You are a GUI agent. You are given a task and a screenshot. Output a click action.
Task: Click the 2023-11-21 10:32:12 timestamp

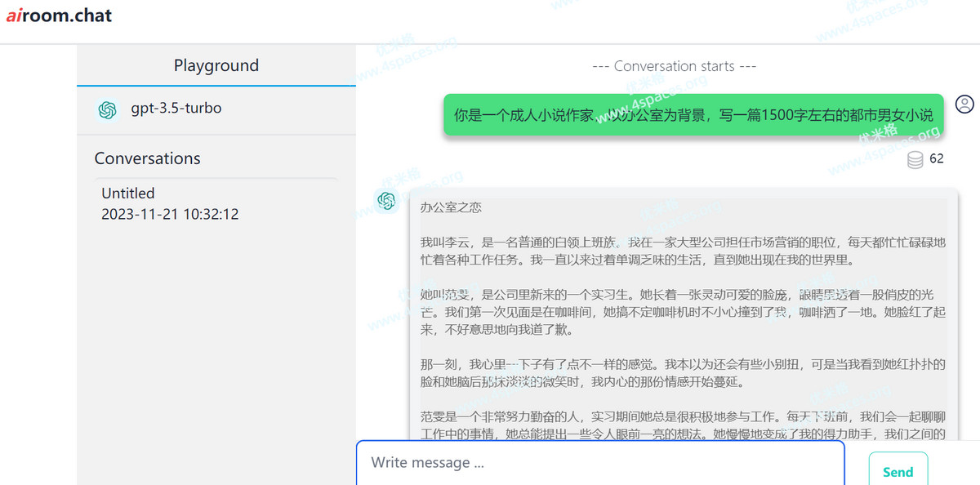click(x=170, y=215)
